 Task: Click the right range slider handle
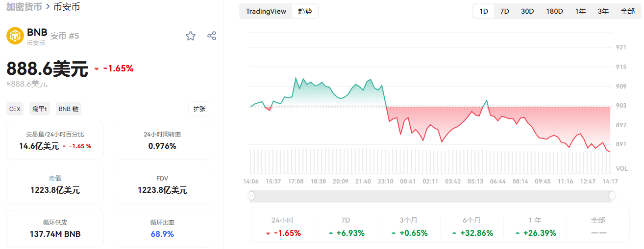612,196
